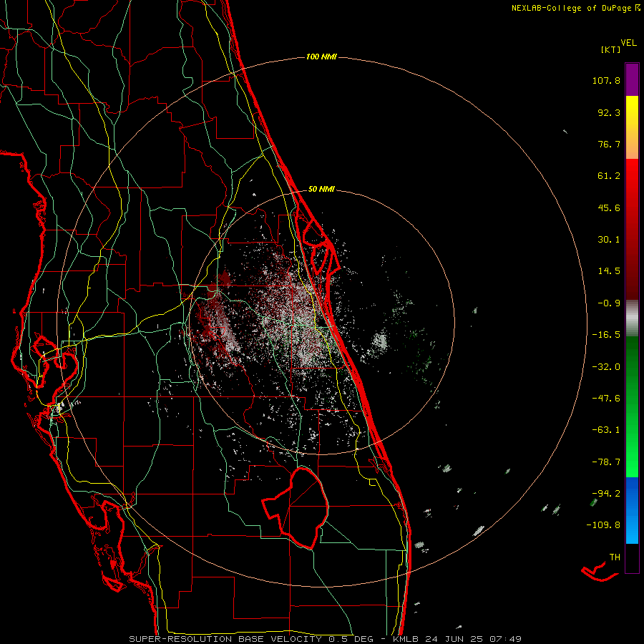Click the yellow segment of velocity color bar
This screenshot has width=644, height=644.
click(632, 127)
